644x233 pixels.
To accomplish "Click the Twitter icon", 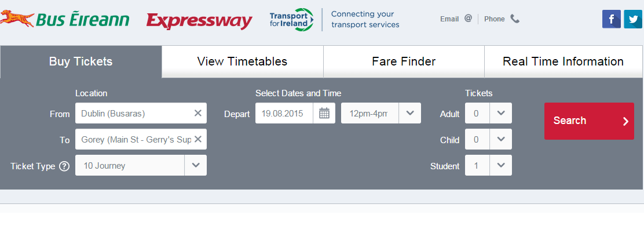I will tap(633, 19).
